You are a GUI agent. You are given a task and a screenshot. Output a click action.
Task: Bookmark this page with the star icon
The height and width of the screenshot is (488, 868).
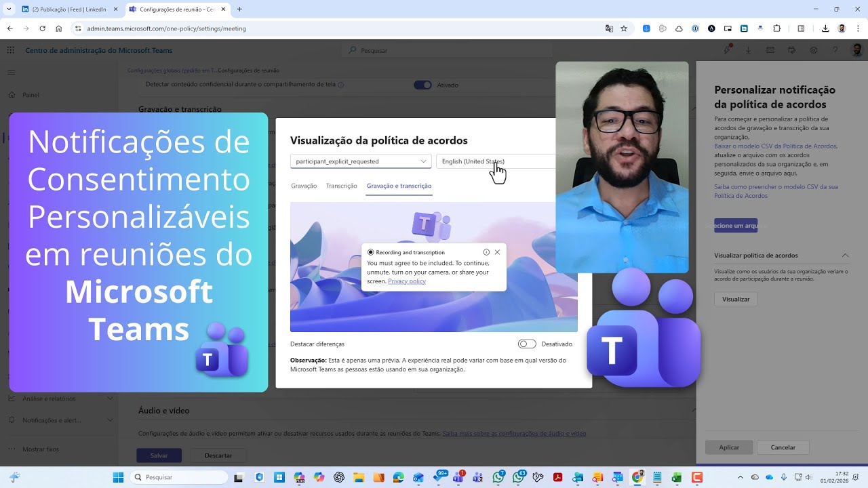tap(624, 28)
